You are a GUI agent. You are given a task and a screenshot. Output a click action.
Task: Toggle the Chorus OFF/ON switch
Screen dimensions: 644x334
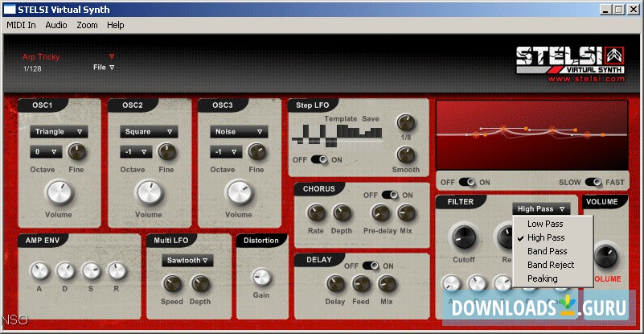click(389, 195)
